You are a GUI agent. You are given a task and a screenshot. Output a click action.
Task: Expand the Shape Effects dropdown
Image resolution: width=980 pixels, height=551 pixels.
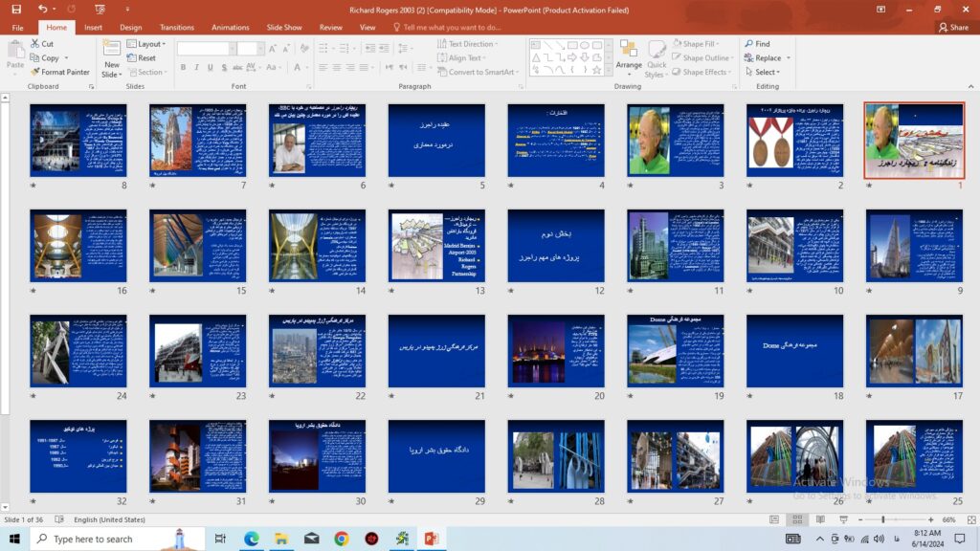[702, 72]
